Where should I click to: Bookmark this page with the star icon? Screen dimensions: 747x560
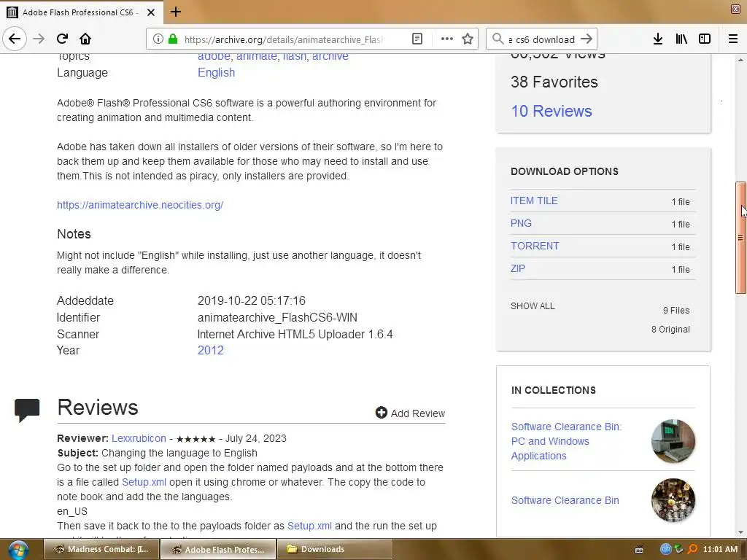click(468, 39)
